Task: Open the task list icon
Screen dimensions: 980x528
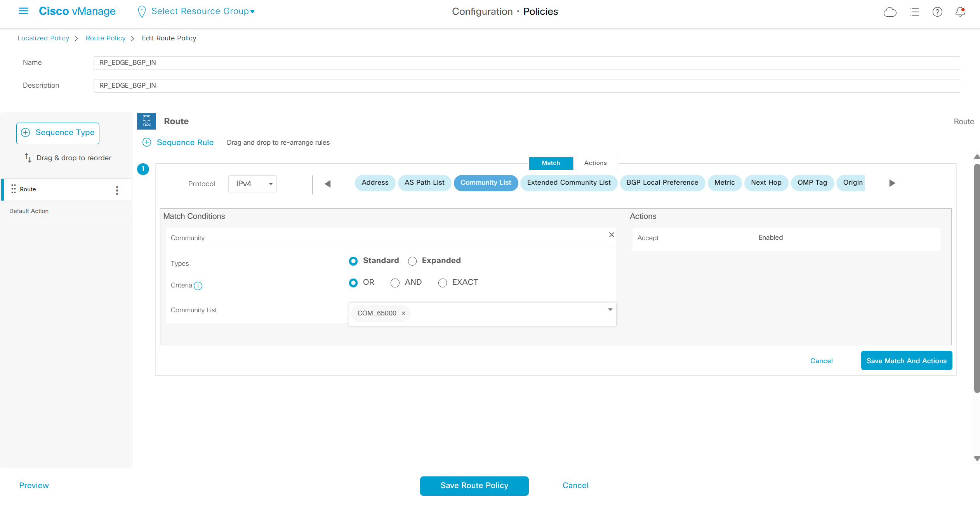Action: (x=914, y=12)
